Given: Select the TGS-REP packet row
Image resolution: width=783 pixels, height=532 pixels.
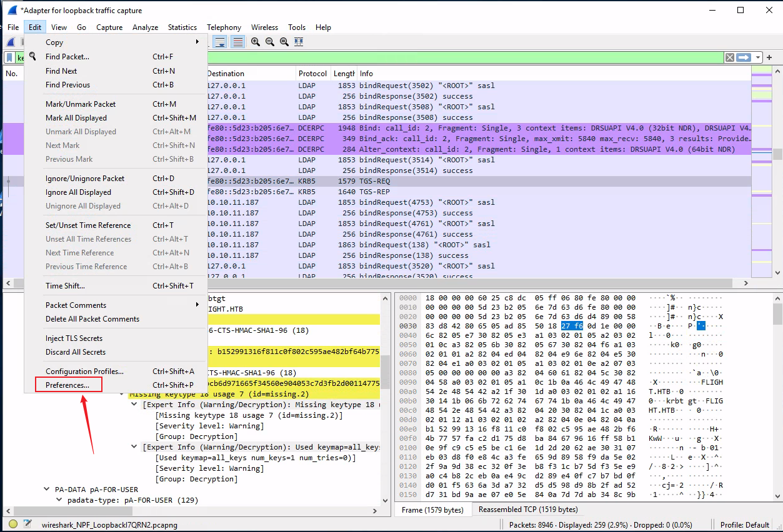Looking at the screenshot, I should click(375, 192).
